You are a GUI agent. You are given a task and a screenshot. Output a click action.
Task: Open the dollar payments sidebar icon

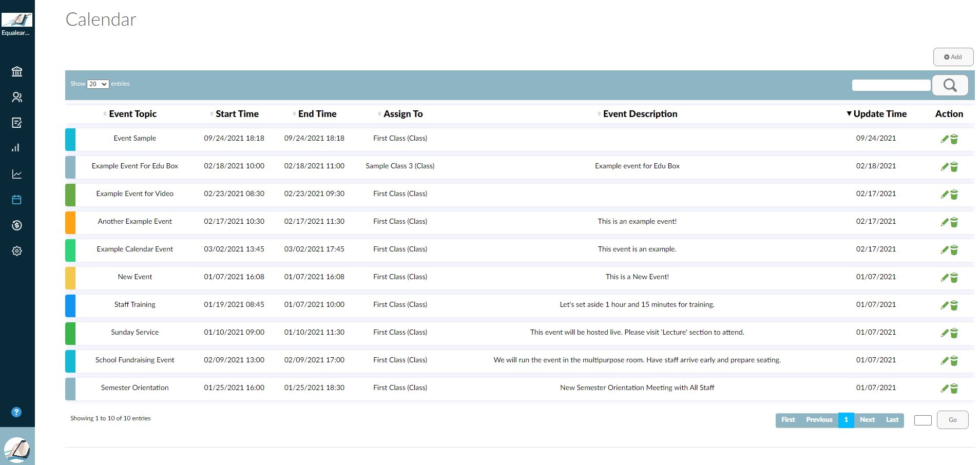click(17, 225)
